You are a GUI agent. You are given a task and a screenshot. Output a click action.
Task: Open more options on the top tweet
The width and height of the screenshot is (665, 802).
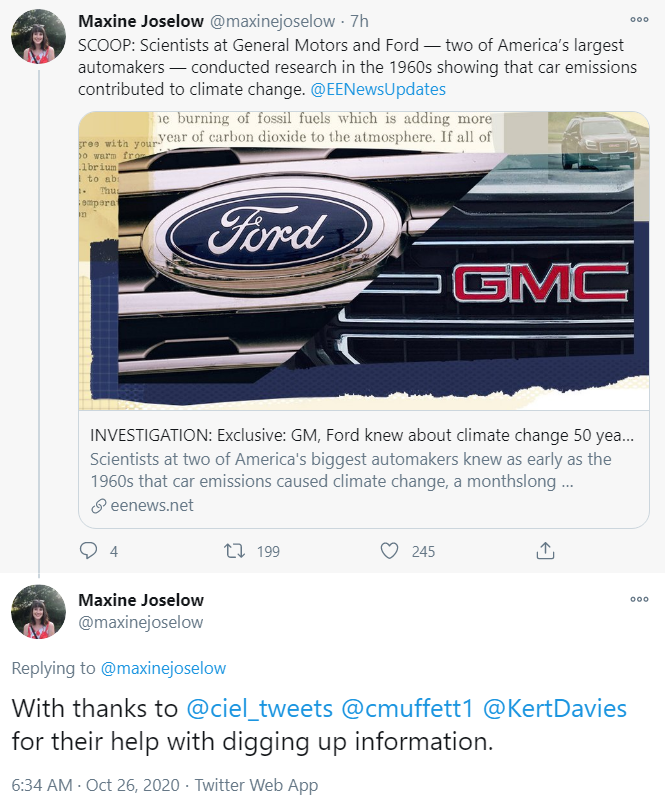click(638, 19)
